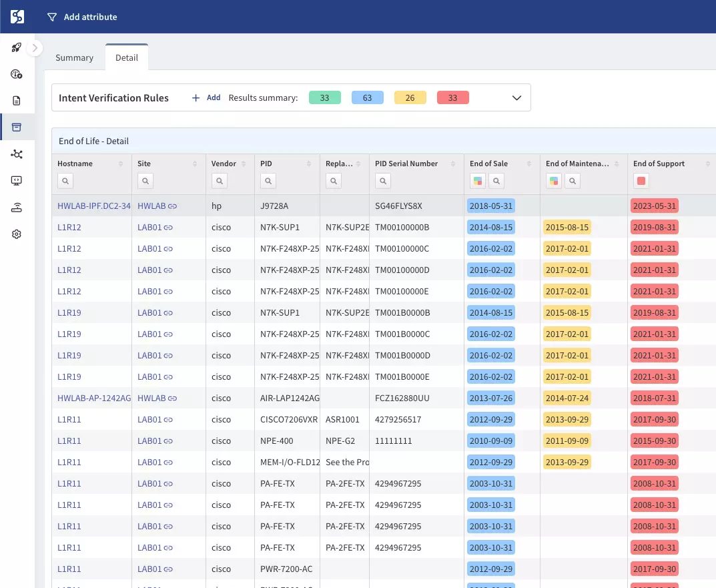Viewport: 716px width, 588px height.
Task: Expand the Intent Verification Rules panel
Action: [x=516, y=97]
